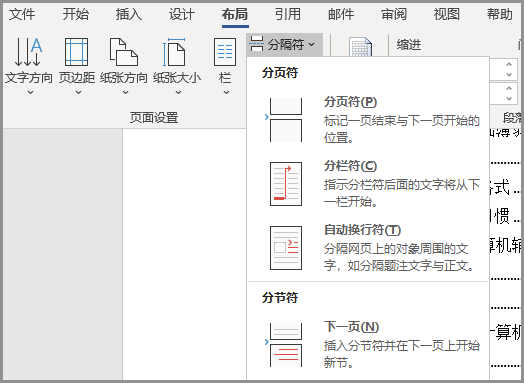This screenshot has width=524, height=383.
Task: Click the page icon right of 分隔符
Action: click(360, 47)
